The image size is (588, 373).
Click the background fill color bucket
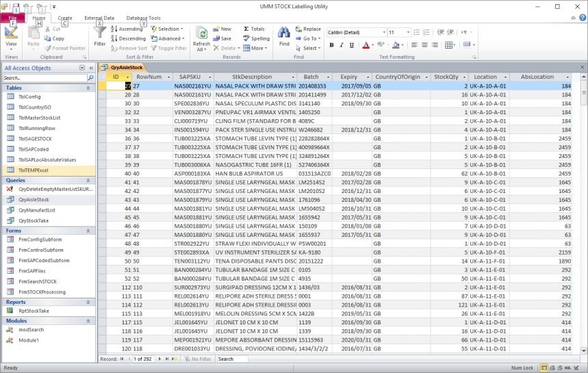pyautogui.click(x=396, y=45)
